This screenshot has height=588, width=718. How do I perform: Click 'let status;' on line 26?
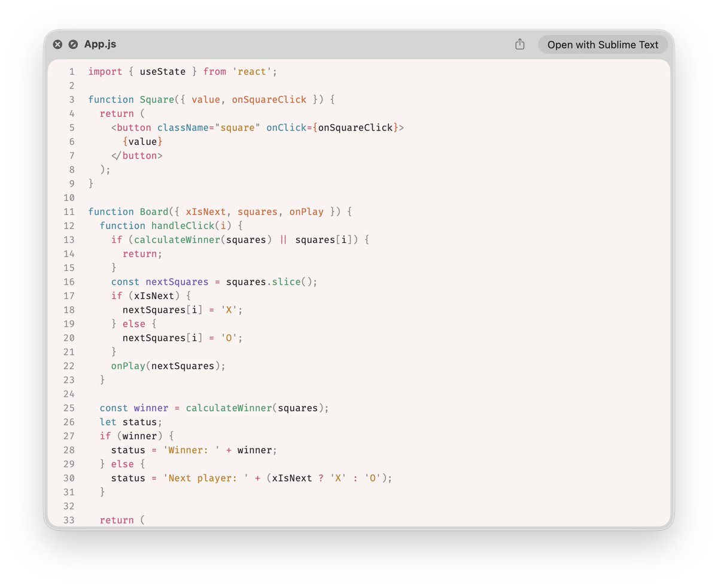(x=131, y=422)
